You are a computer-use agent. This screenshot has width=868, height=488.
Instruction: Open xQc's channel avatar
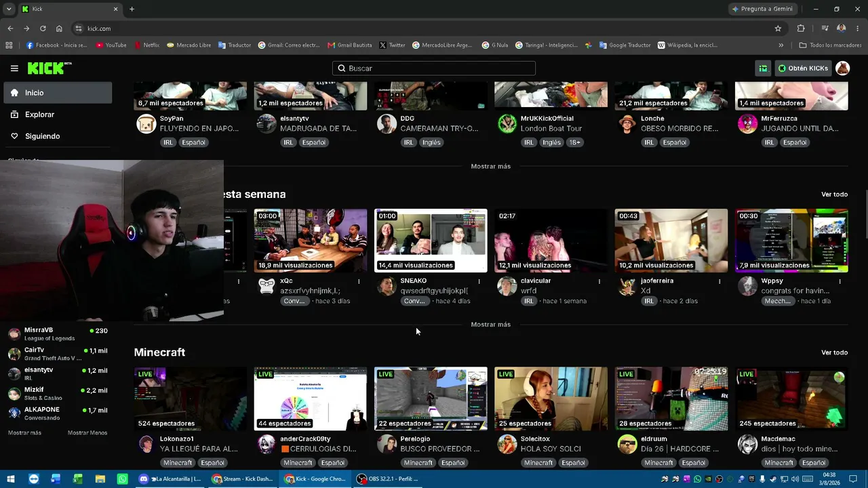pyautogui.click(x=267, y=286)
